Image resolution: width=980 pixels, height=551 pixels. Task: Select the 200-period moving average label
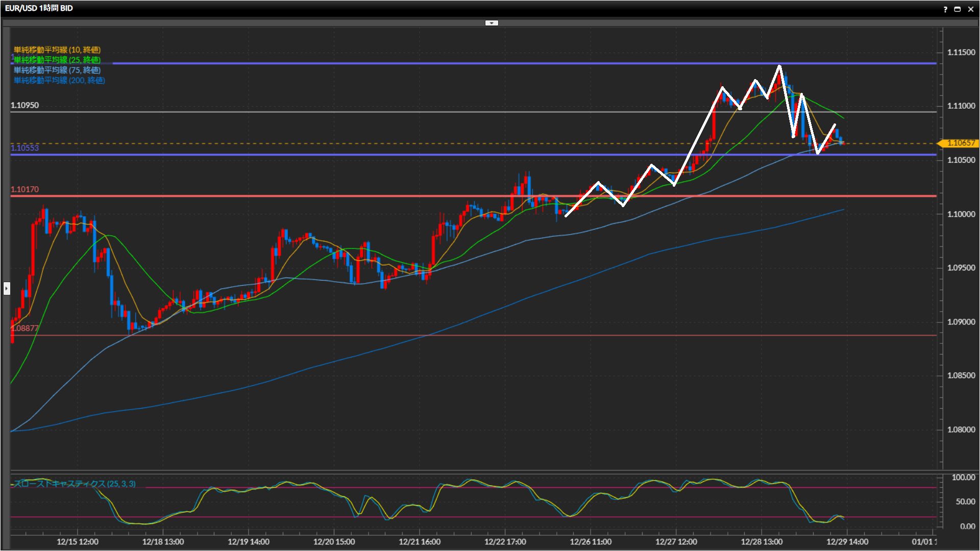59,81
